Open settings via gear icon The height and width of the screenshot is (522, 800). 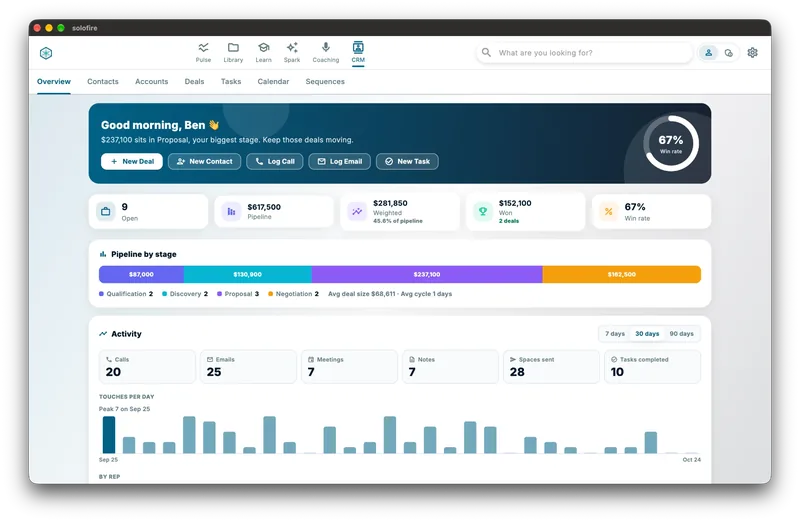click(x=753, y=53)
